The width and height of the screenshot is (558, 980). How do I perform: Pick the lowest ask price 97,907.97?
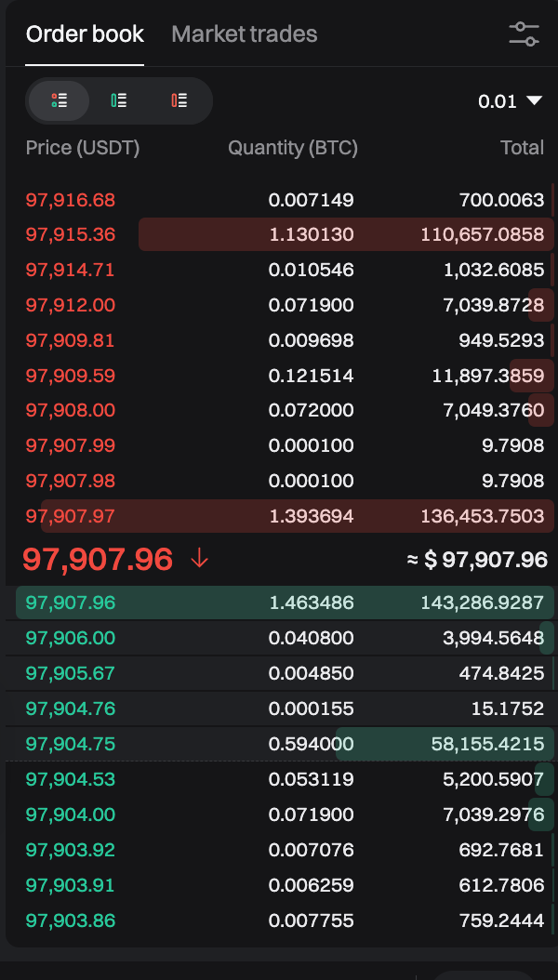pyautogui.click(x=71, y=516)
